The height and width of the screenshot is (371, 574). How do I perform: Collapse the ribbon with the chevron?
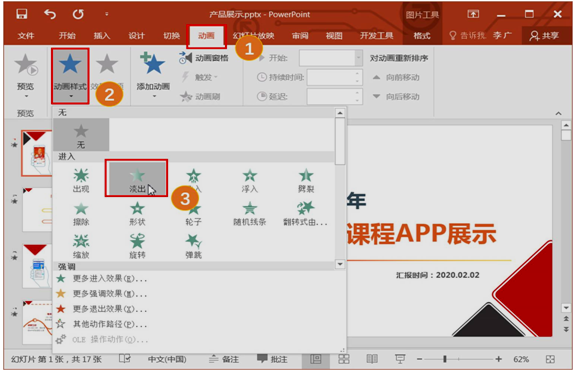558,114
